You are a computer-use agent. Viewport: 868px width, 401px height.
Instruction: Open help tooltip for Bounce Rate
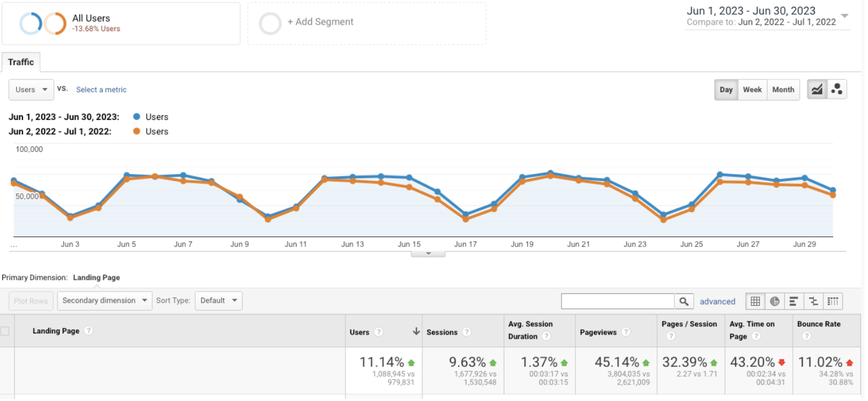click(x=806, y=336)
